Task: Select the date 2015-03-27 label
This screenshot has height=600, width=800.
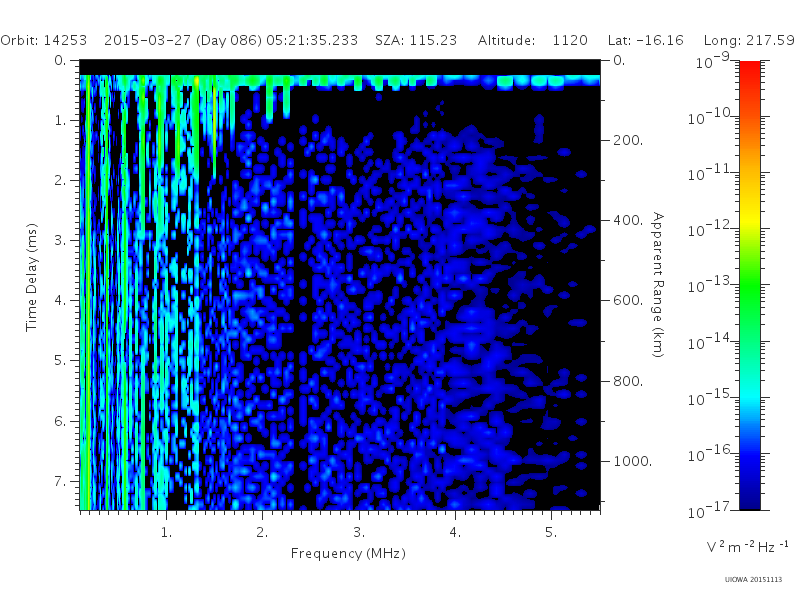Action: pos(147,40)
